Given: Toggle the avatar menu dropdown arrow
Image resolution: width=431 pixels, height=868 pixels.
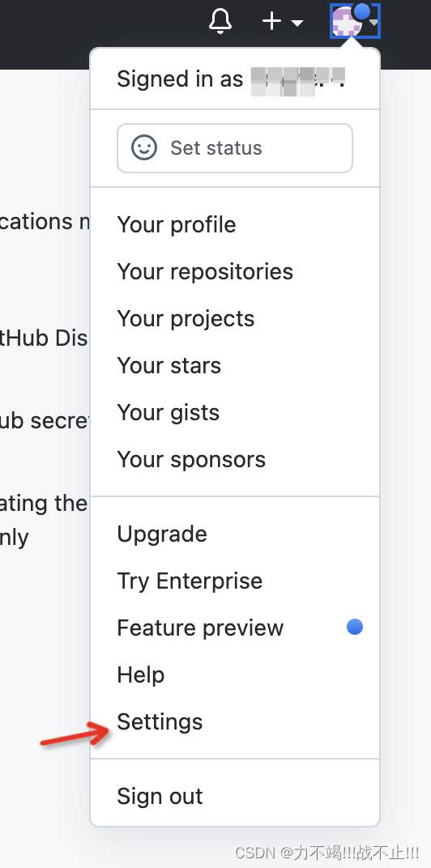Looking at the screenshot, I should [x=374, y=23].
